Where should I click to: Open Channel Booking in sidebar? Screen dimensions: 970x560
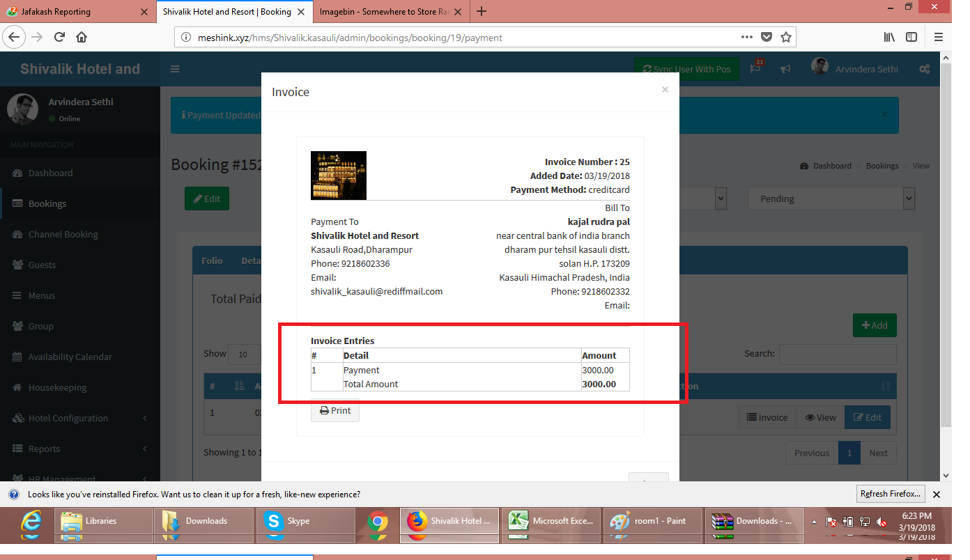tap(80, 234)
